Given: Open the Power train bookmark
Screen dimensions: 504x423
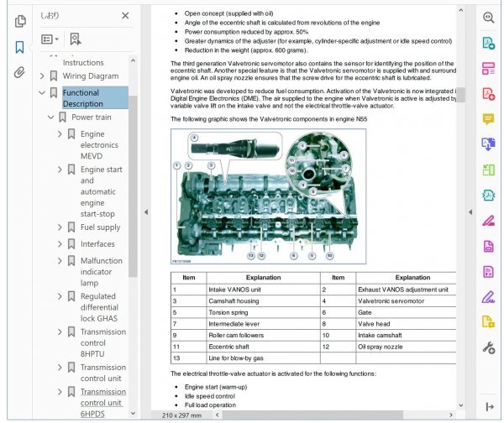Looking at the screenshot, I should [92, 117].
